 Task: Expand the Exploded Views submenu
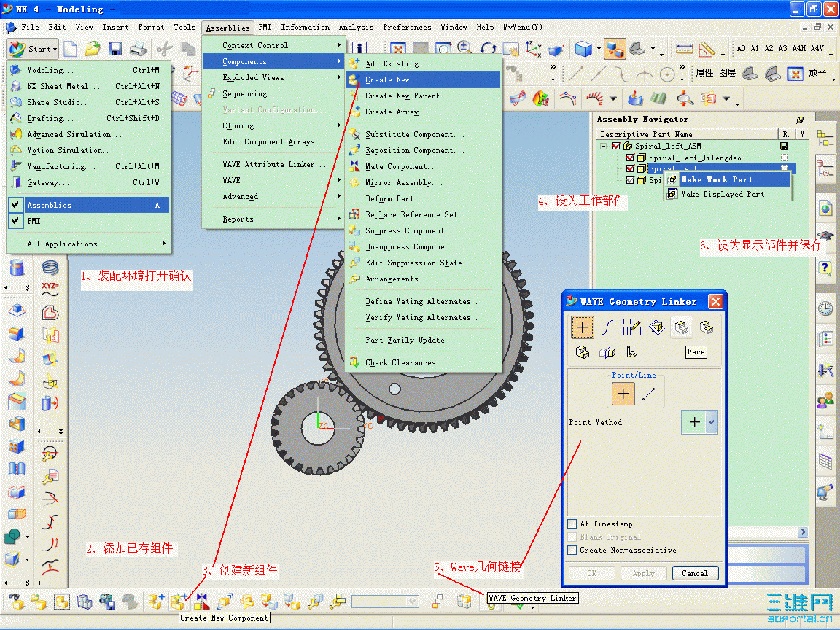(x=273, y=78)
